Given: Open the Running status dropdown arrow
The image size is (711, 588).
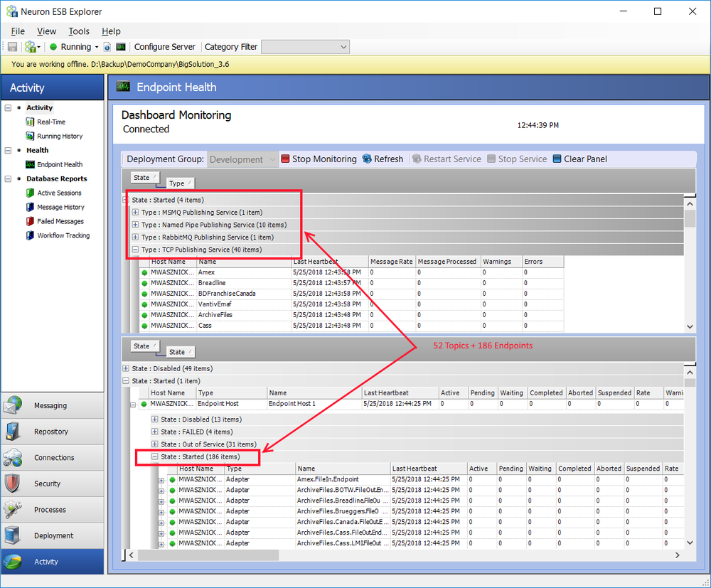Looking at the screenshot, I should pos(97,47).
